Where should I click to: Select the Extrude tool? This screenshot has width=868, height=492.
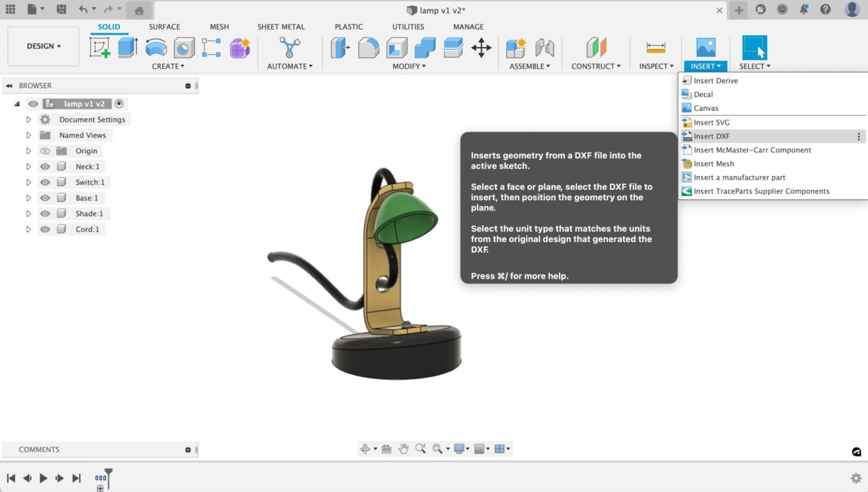pyautogui.click(x=127, y=47)
